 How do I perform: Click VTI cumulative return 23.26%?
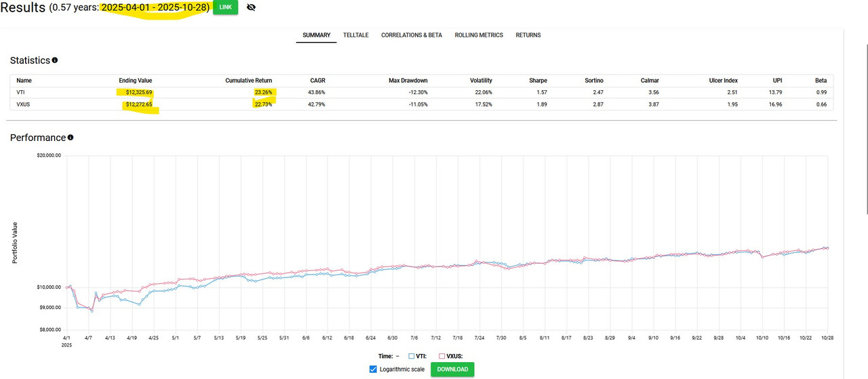[263, 92]
